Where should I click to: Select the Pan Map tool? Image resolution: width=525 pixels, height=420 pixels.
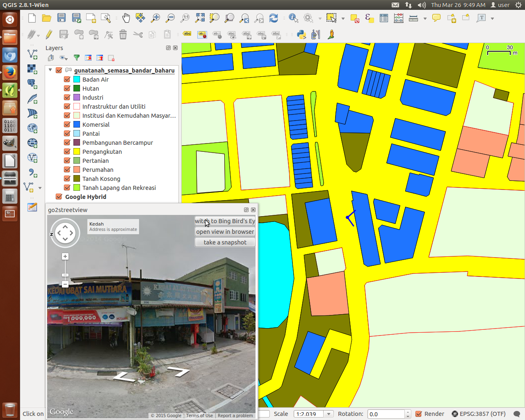click(x=126, y=18)
